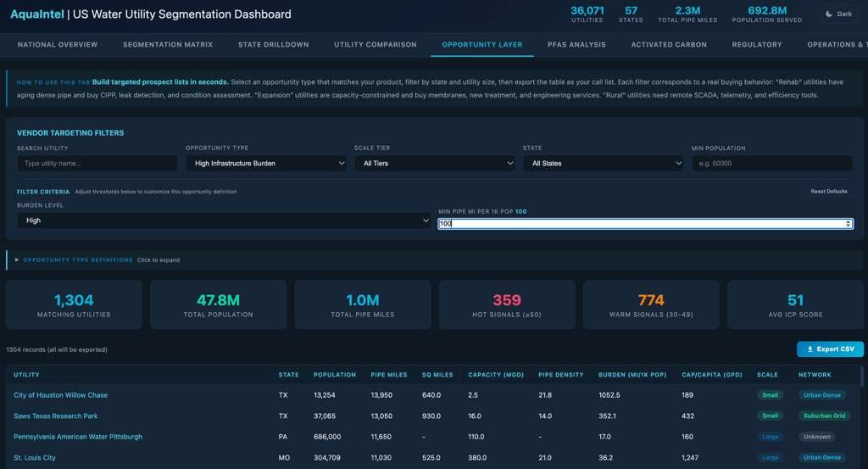Open the Burden Level dropdown
This screenshot has height=469, width=868.
pos(224,221)
